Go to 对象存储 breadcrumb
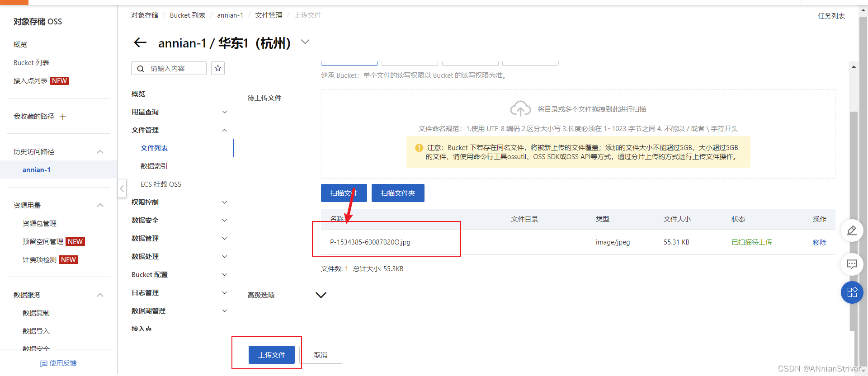Image resolution: width=868 pixels, height=376 pixels. pos(145,15)
